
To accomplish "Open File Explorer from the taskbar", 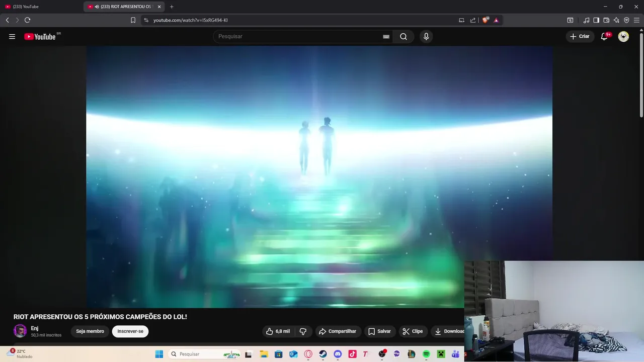I will [264, 354].
